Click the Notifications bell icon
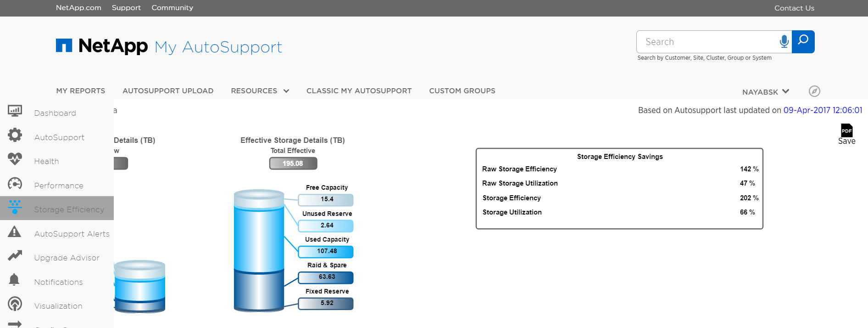Viewport: 868px width, 328px height. click(15, 280)
